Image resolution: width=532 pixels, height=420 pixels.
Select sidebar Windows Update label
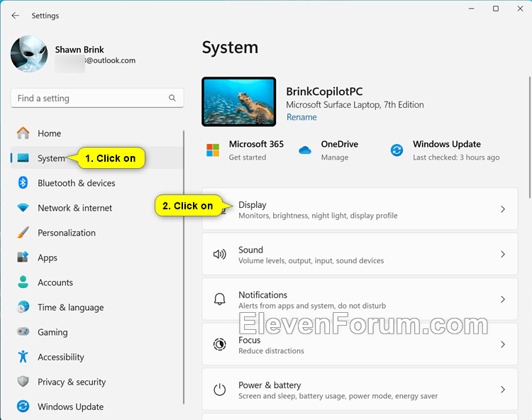(x=70, y=407)
